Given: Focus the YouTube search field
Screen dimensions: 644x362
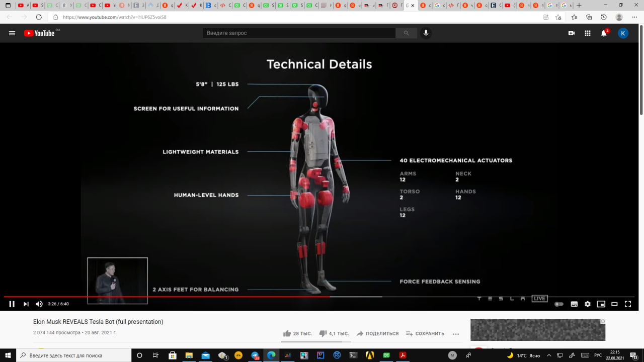Looking at the screenshot, I should 299,33.
